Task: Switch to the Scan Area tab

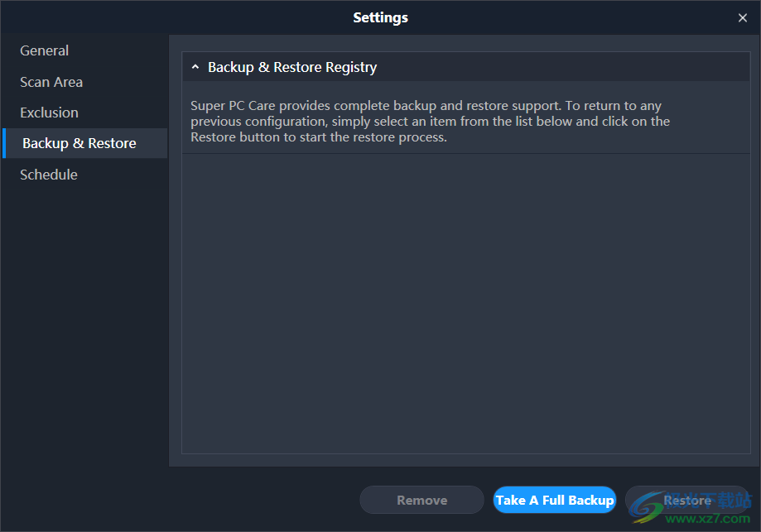Action: tap(51, 82)
